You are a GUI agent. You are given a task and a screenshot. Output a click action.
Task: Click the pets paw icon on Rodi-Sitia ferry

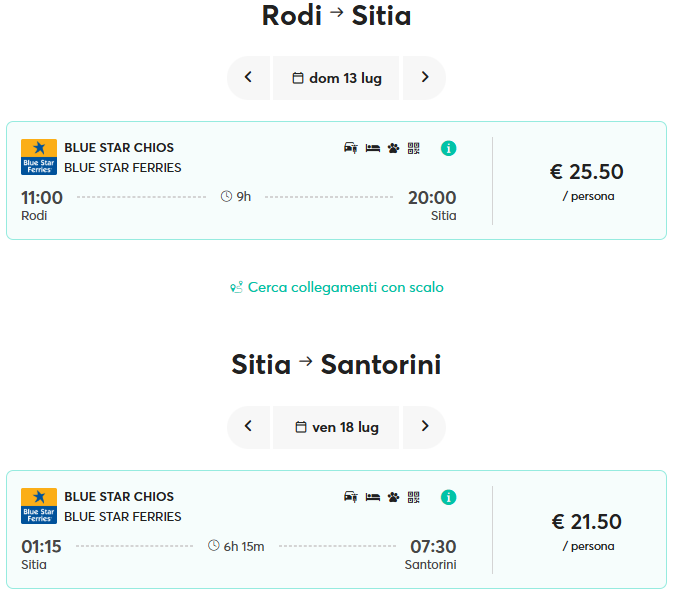(393, 148)
